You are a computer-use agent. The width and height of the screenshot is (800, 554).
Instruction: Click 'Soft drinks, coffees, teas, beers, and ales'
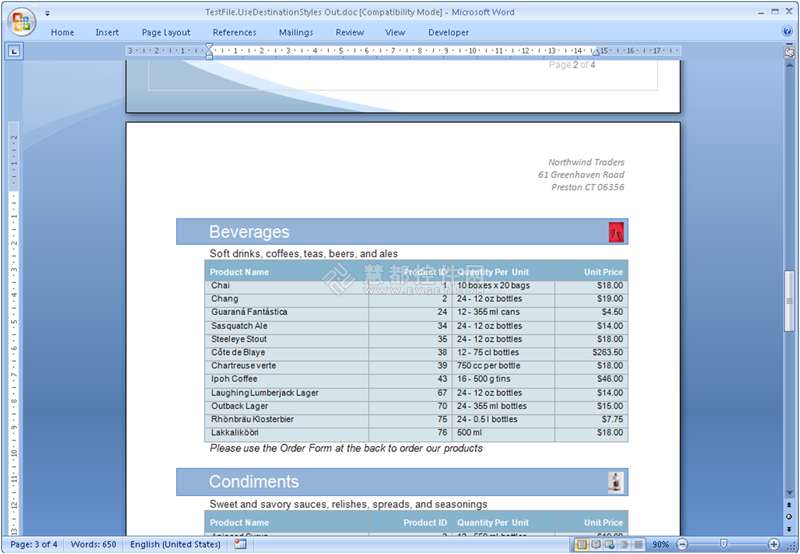pos(304,254)
